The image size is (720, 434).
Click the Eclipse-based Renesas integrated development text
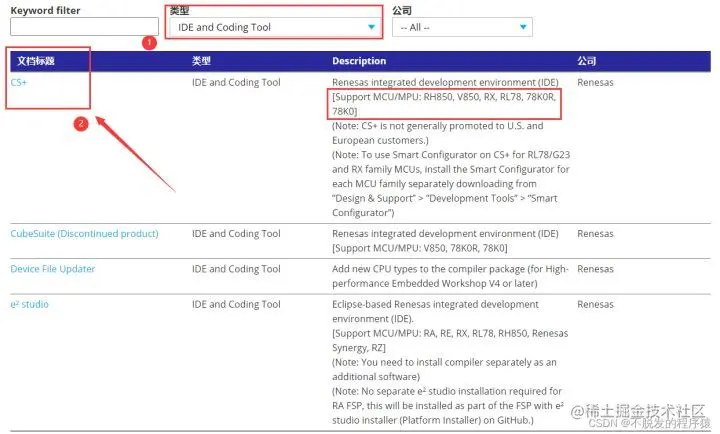click(435, 311)
